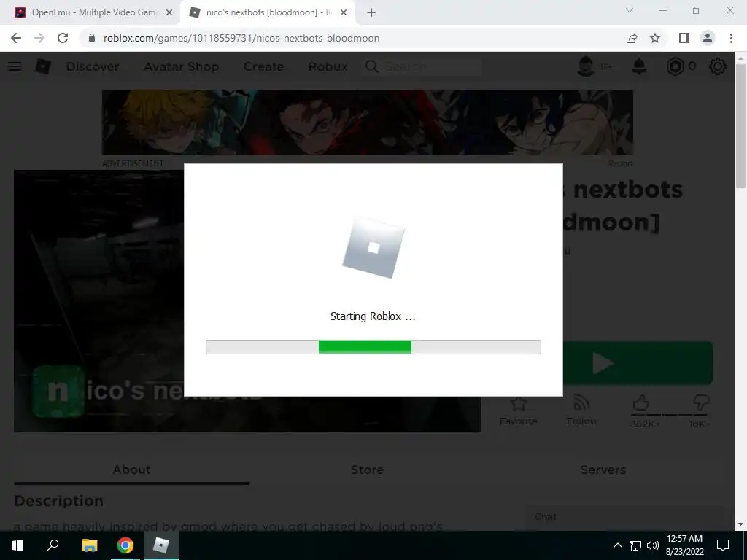Click the anime advertisement banner
The image size is (747, 560).
368,122
